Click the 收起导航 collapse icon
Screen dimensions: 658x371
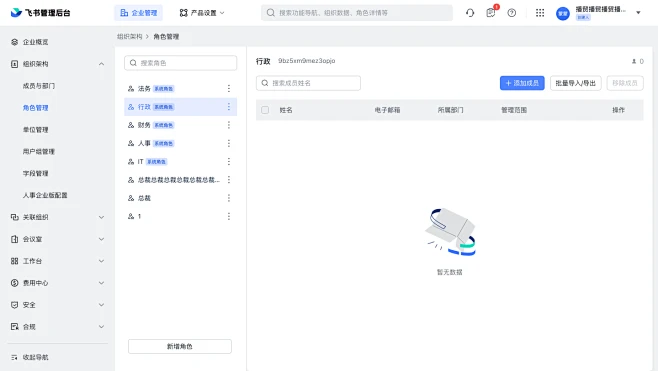click(15, 357)
